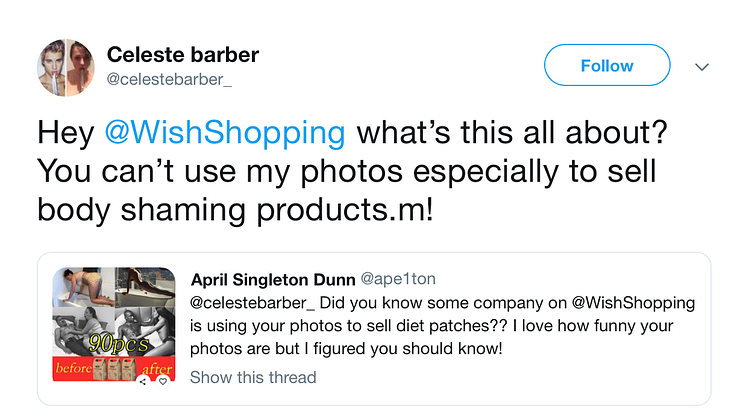The width and height of the screenshot is (746, 419).
Task: Click the @ape1ton handle
Action: tap(398, 279)
